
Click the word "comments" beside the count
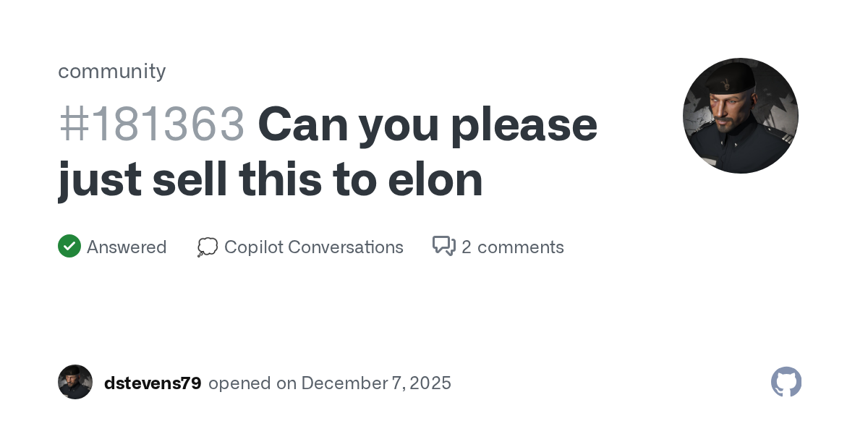pos(521,247)
